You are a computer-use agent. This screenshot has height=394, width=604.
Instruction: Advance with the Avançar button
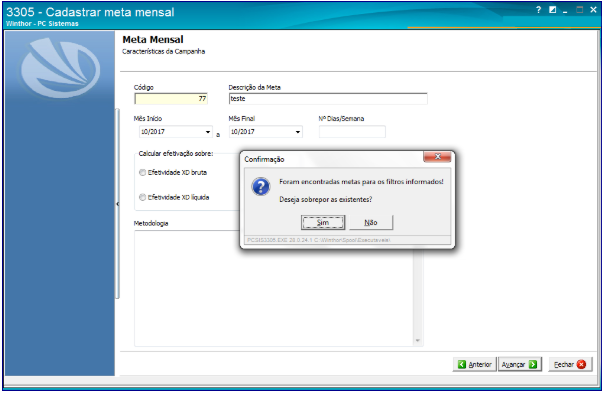click(520, 364)
